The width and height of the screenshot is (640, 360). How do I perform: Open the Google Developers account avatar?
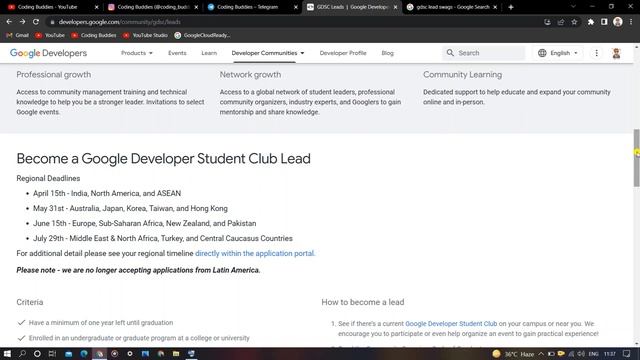tap(616, 53)
